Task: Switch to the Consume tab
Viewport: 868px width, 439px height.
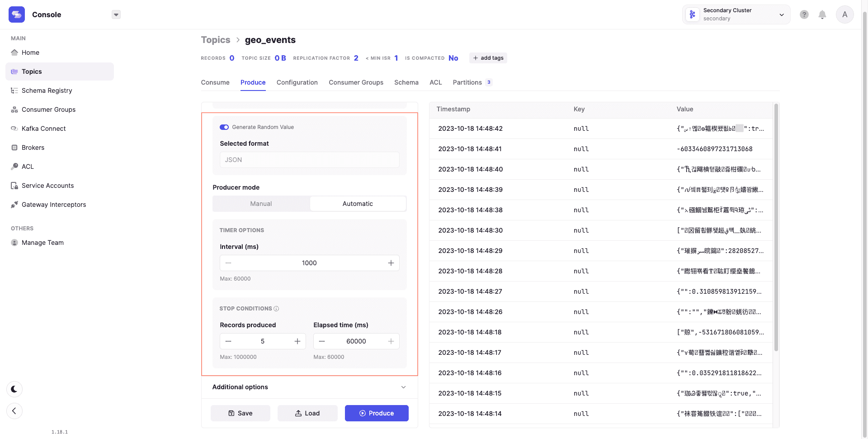Action: point(215,82)
